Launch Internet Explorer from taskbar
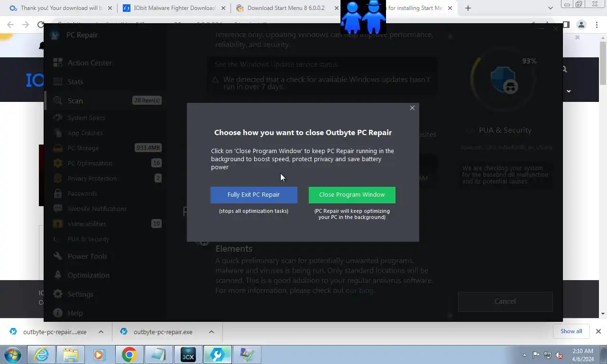The height and width of the screenshot is (364, 607). 41,355
